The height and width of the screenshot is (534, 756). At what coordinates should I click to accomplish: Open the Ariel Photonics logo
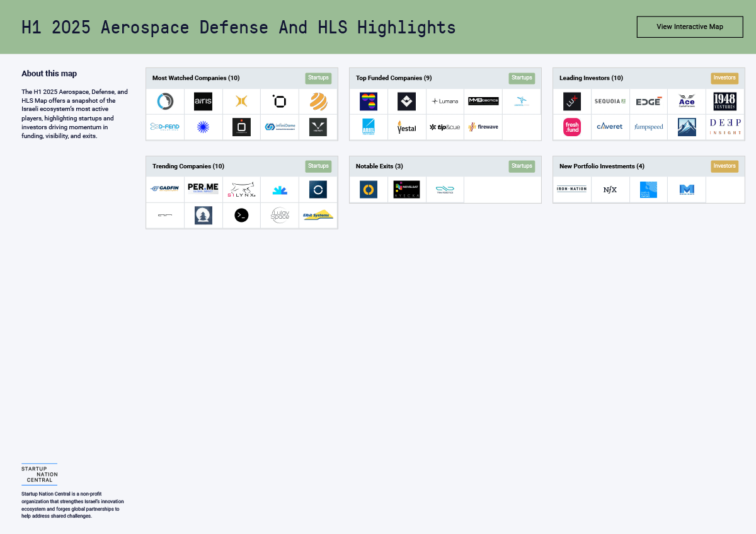pyautogui.click(x=369, y=127)
